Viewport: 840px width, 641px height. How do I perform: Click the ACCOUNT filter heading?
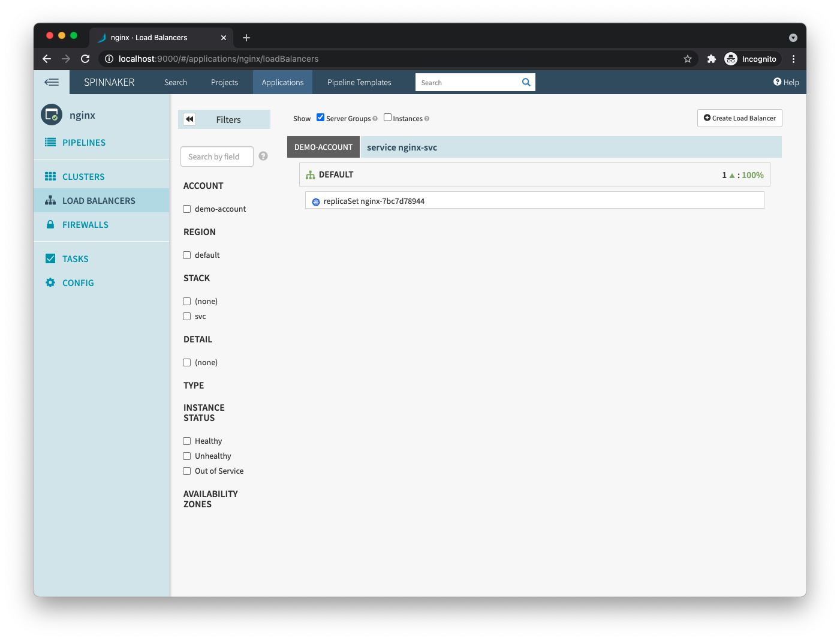pos(203,186)
